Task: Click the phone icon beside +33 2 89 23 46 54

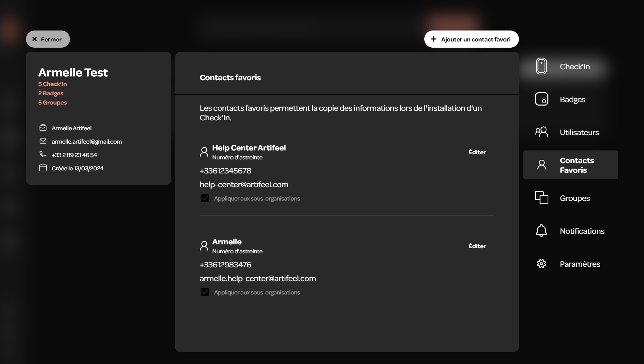Action: click(43, 155)
